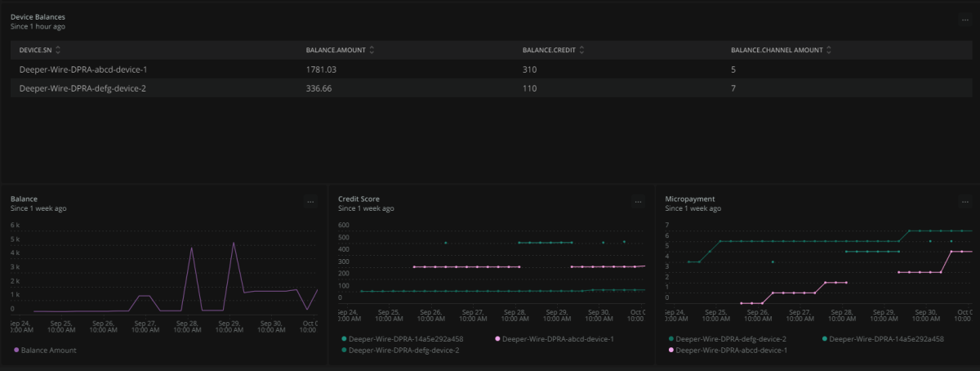The width and height of the screenshot is (980, 371).
Task: Open the Micropayment chart ellipsis menu
Action: click(x=965, y=201)
